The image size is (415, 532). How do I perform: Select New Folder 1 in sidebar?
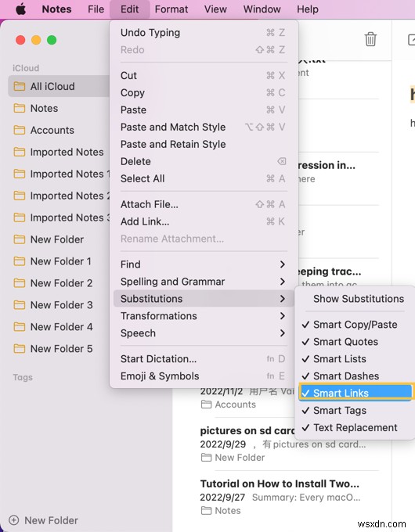[59, 261]
